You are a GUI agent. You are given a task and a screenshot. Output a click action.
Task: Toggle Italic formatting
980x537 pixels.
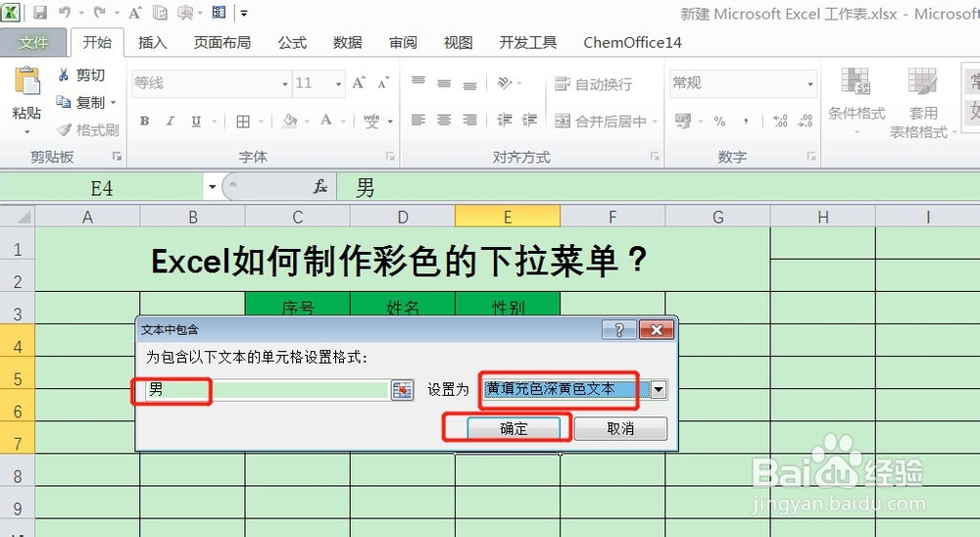(170, 121)
